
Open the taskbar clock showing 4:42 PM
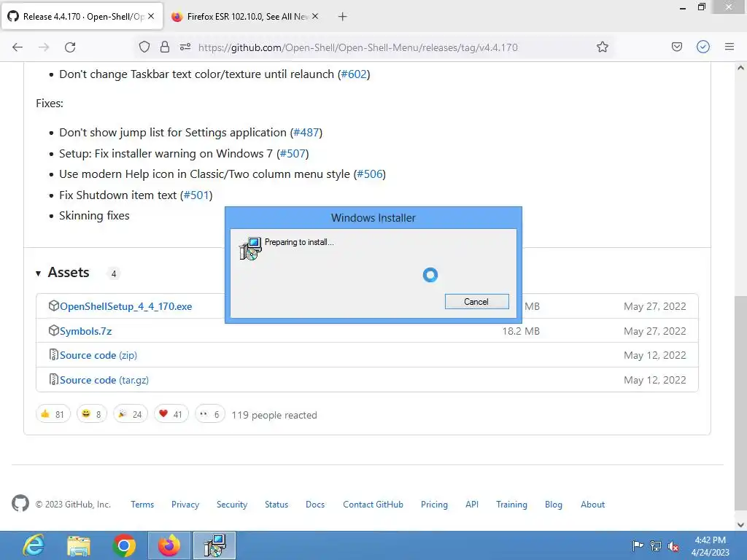(710, 546)
